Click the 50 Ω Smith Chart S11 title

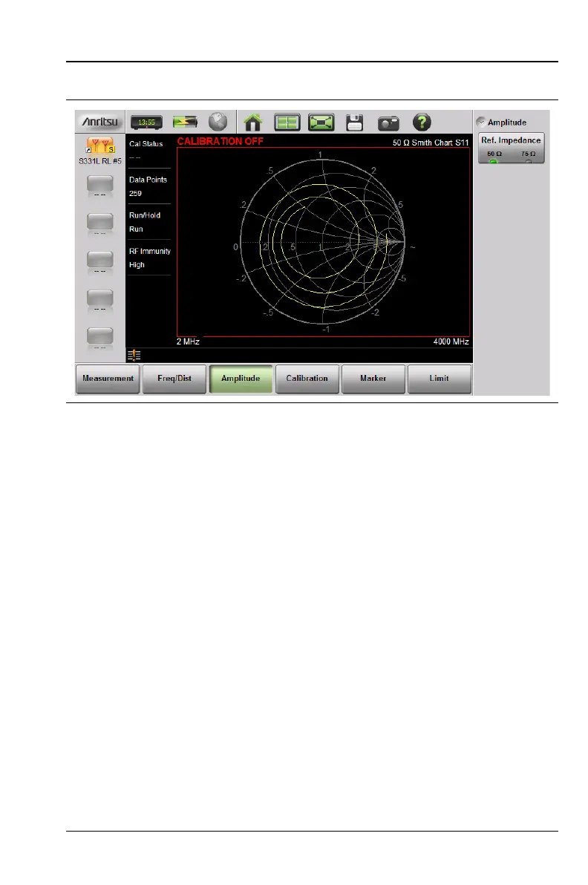(x=431, y=143)
